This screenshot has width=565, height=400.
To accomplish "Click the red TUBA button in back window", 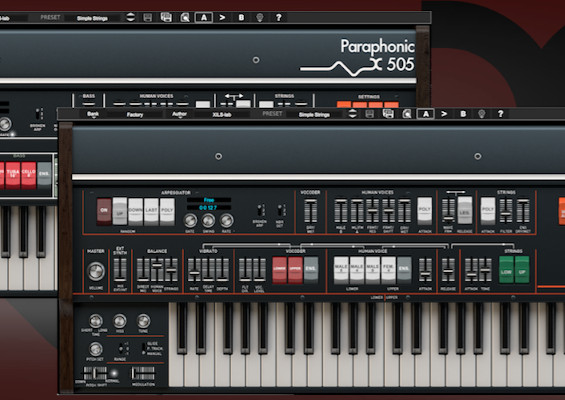I will 13,175.
